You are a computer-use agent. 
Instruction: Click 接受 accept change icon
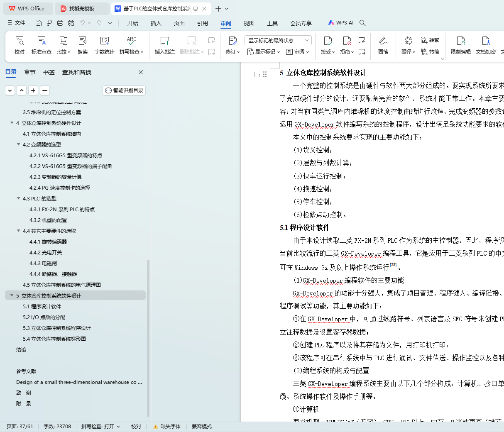[x=328, y=41]
